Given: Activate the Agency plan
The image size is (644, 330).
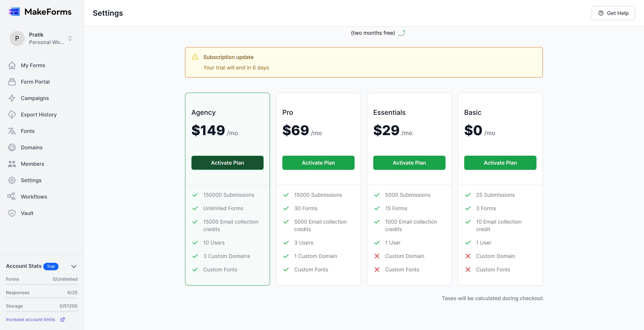Looking at the screenshot, I should point(227,163).
